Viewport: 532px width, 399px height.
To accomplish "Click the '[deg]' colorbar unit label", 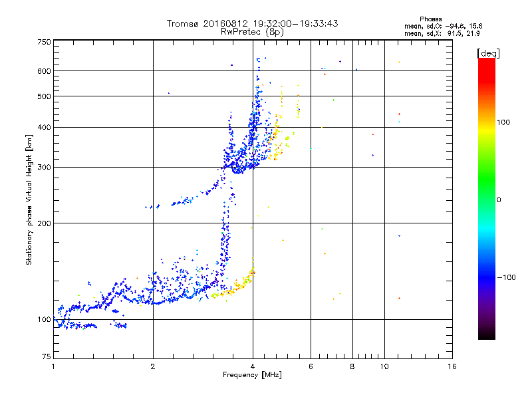I will 488,53.
